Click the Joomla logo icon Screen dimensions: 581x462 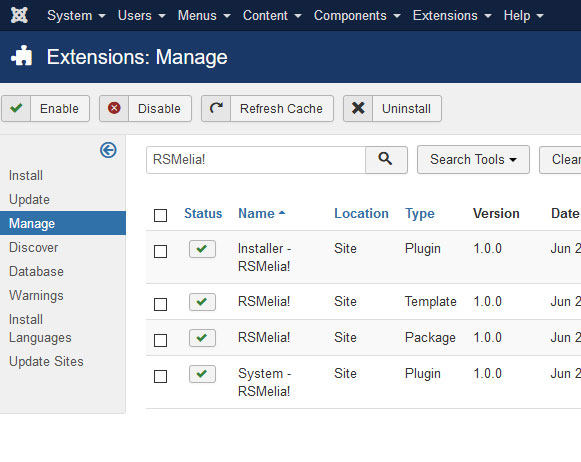coord(19,15)
